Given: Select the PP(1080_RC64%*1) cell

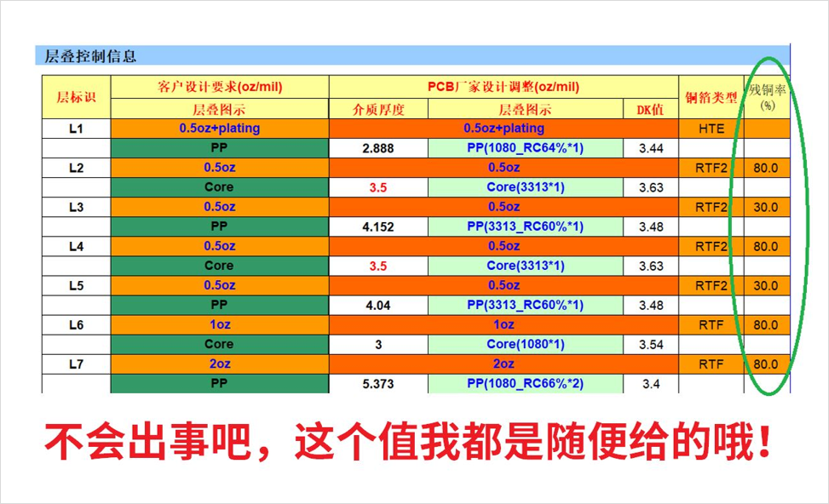Looking at the screenshot, I should 526,148.
